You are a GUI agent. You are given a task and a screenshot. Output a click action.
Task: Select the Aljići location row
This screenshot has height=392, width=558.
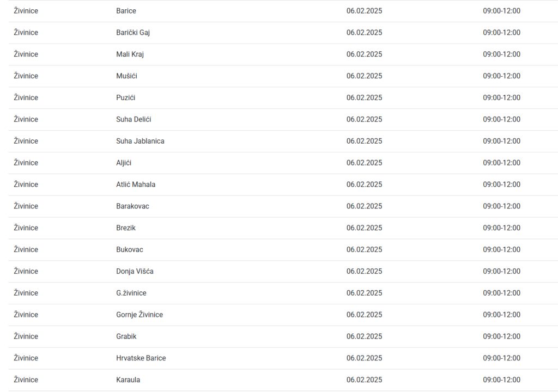click(124, 163)
